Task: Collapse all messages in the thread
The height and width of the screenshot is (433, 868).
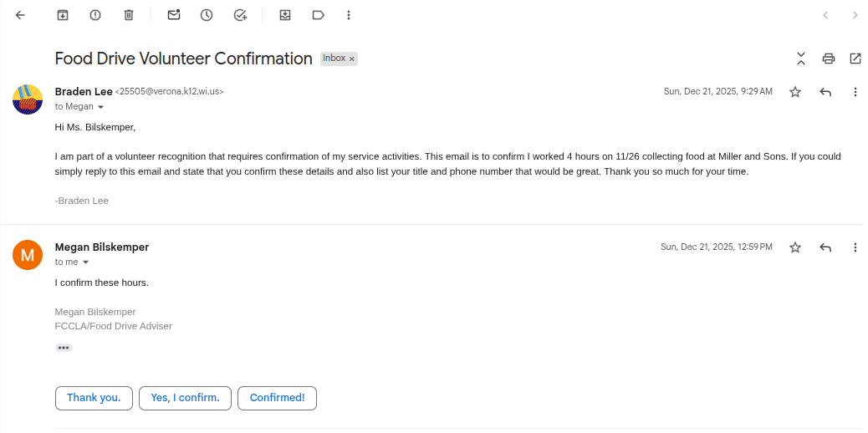Action: pos(801,59)
